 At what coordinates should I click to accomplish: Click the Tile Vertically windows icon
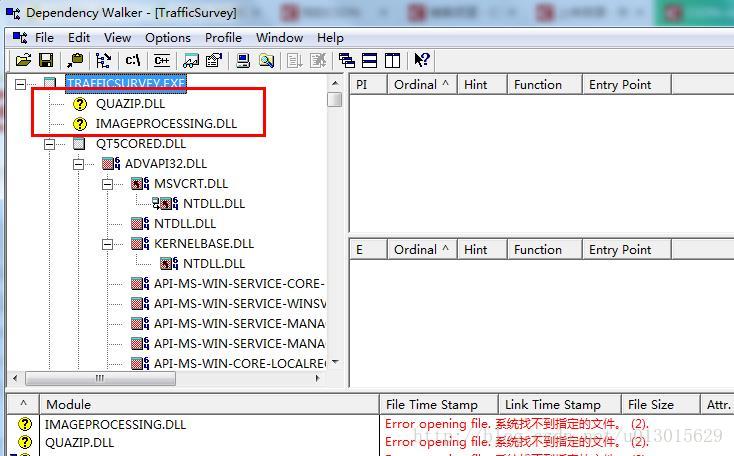tap(392, 60)
